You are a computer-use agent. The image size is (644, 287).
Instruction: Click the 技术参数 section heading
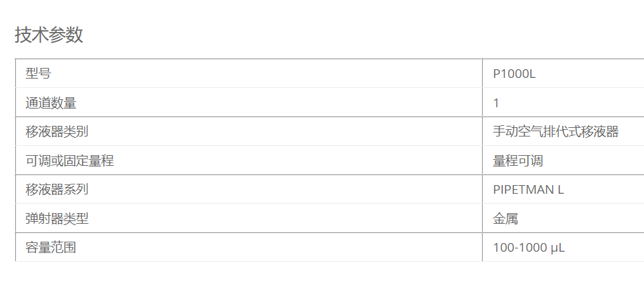[x=49, y=35]
